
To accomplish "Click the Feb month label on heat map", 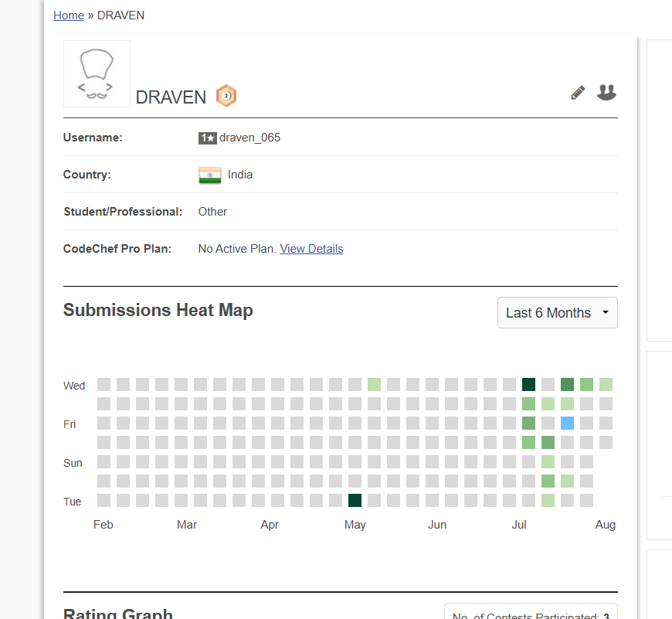I will point(104,525).
